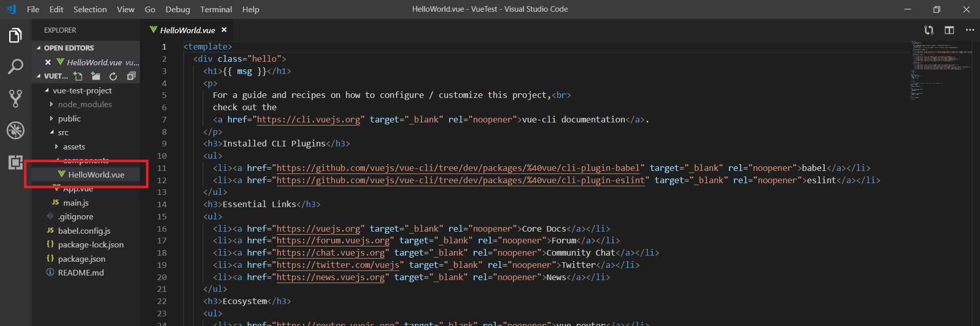Restore down the VS Code window

(937, 9)
